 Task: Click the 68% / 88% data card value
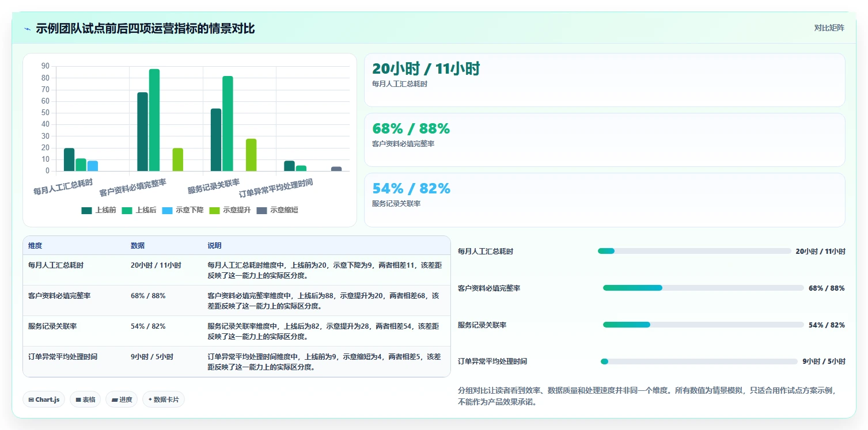pos(411,129)
